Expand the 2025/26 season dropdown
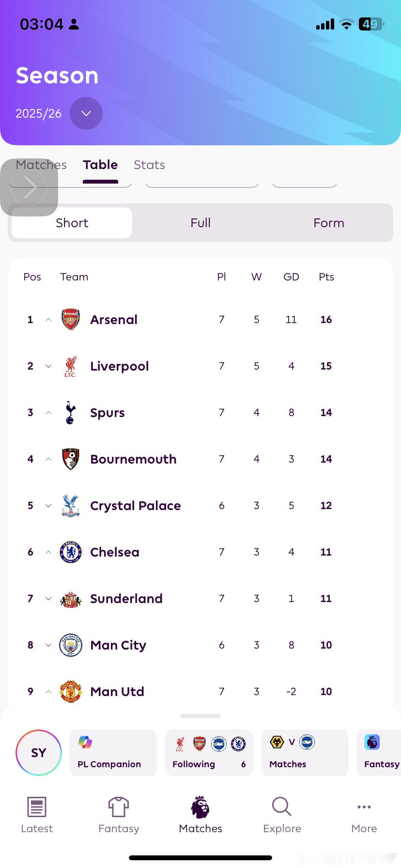 pos(86,113)
